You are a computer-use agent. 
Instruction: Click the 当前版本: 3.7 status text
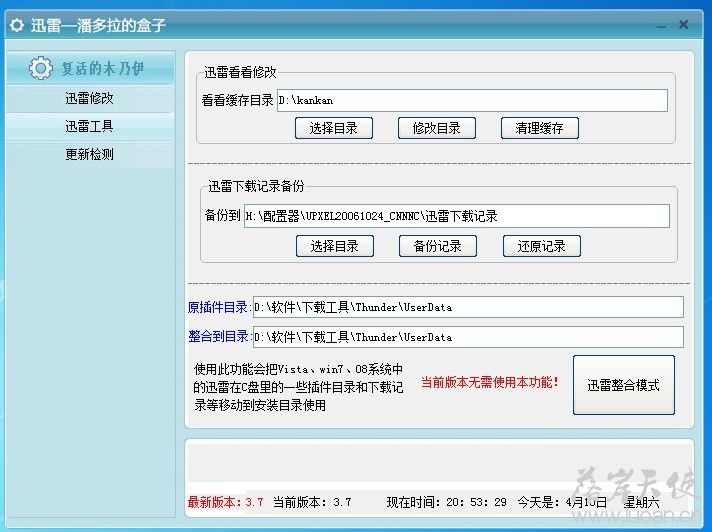(x=312, y=502)
